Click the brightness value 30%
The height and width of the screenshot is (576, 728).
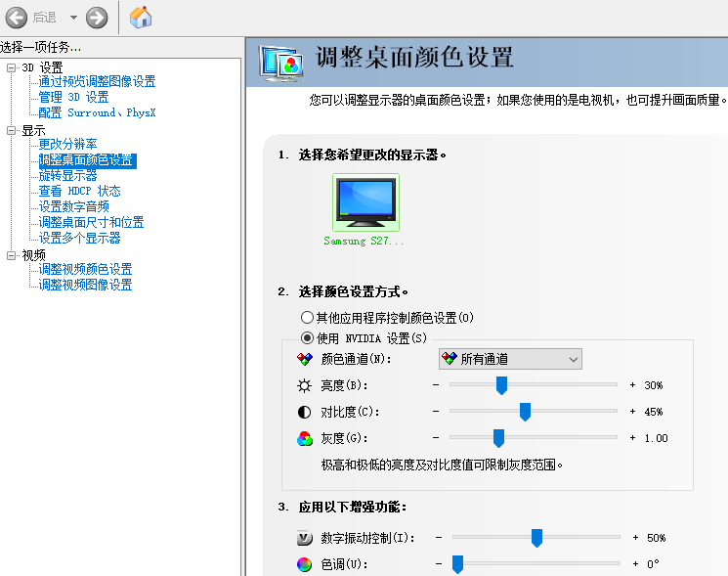click(x=654, y=385)
